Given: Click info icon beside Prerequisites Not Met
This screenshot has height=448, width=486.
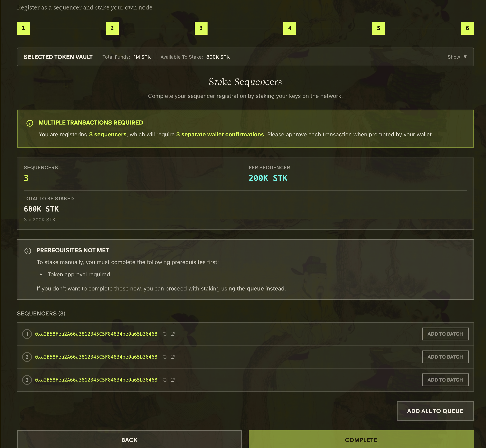Looking at the screenshot, I should [x=28, y=251].
